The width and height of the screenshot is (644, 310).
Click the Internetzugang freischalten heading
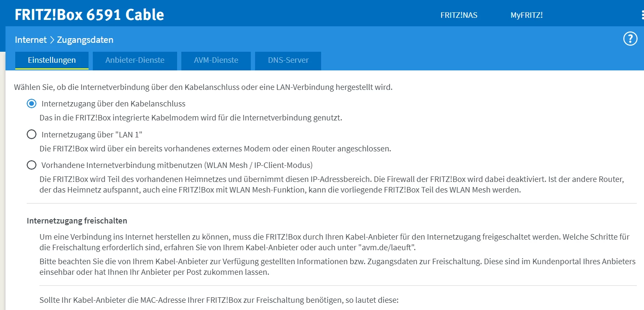(x=77, y=221)
